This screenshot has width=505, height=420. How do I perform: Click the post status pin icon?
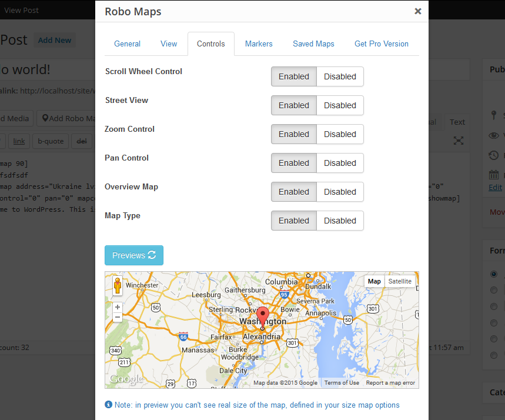tap(494, 115)
